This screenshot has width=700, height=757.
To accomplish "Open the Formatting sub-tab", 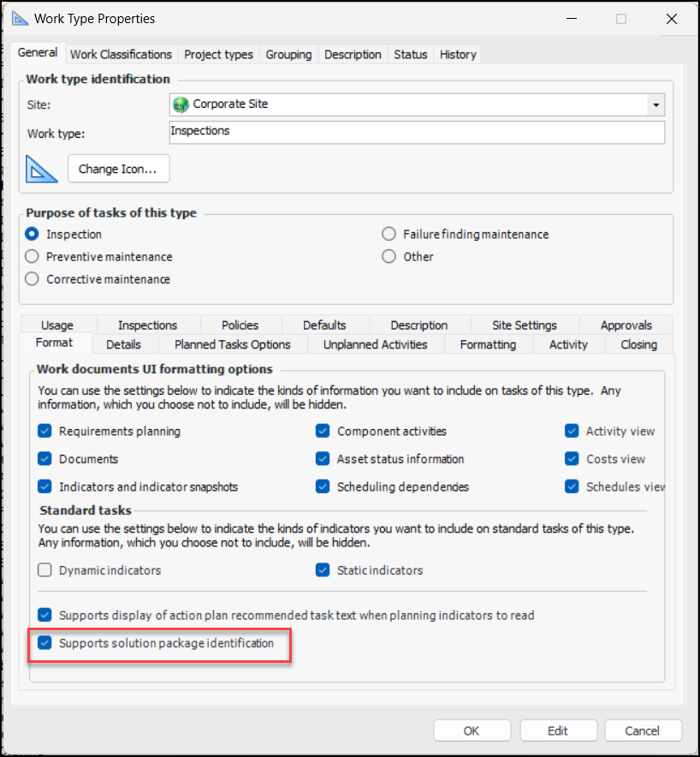I will pyautogui.click(x=489, y=345).
